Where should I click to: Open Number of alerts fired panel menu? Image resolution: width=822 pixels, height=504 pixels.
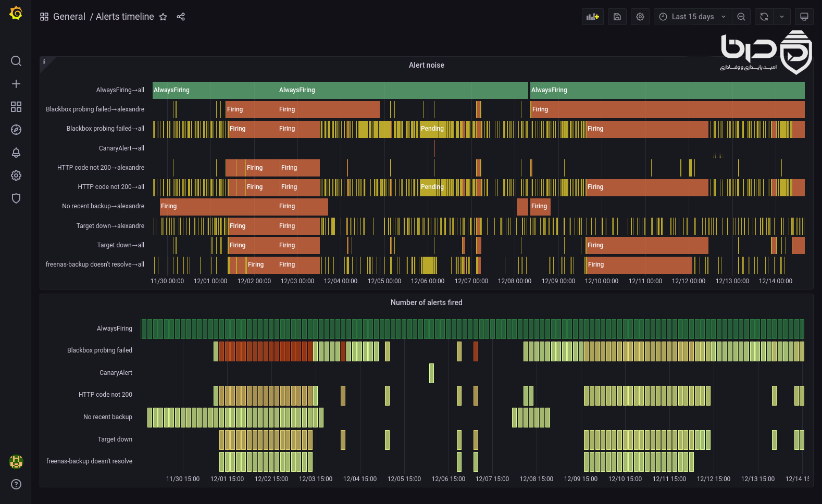427,303
